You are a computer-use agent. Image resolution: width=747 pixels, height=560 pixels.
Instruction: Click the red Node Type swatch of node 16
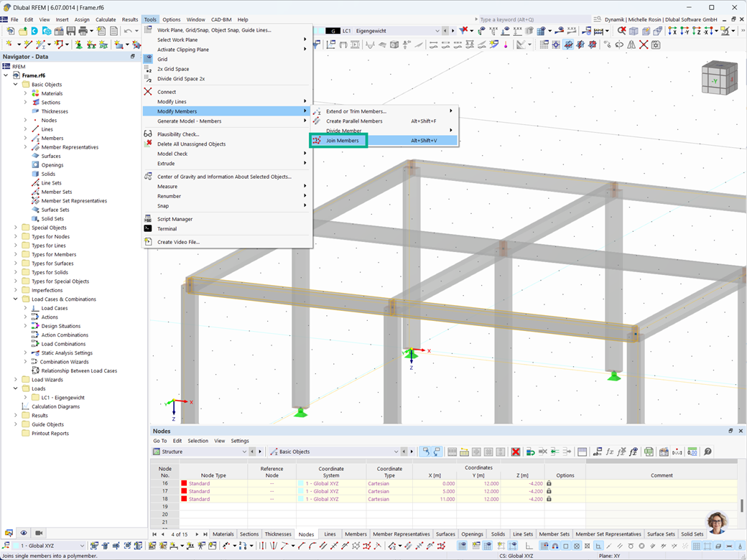[x=184, y=483]
